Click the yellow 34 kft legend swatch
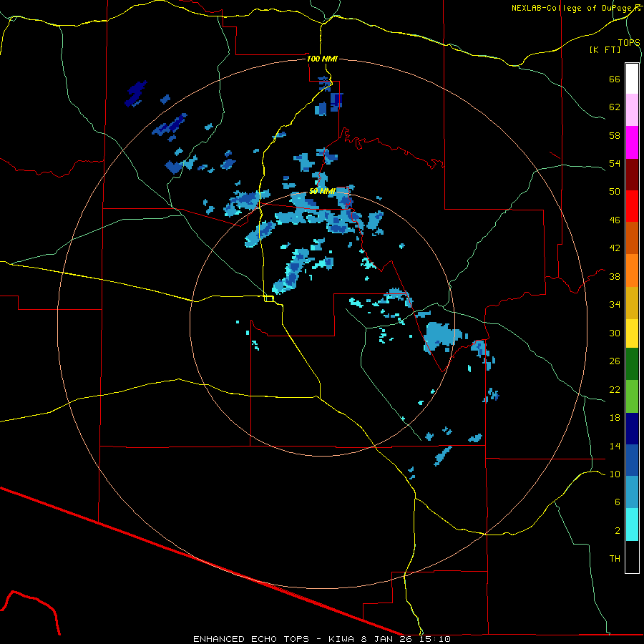Viewport: 644px width, 644px height. click(x=632, y=333)
